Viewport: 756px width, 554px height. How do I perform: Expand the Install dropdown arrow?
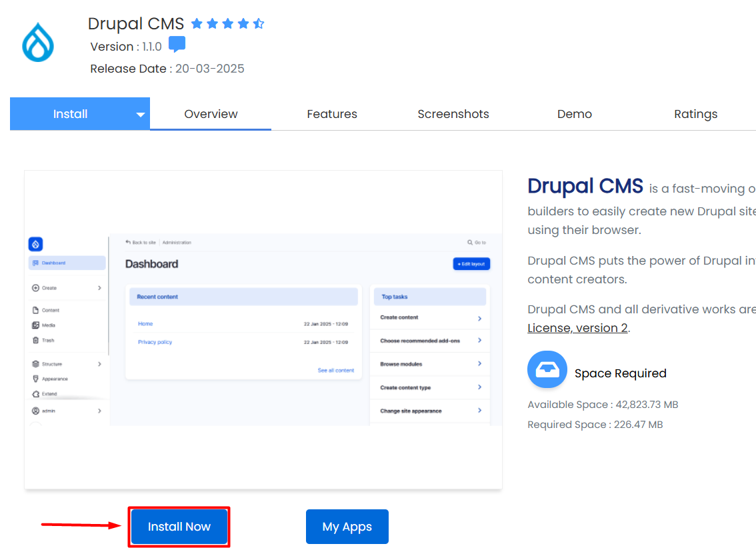[x=140, y=115]
